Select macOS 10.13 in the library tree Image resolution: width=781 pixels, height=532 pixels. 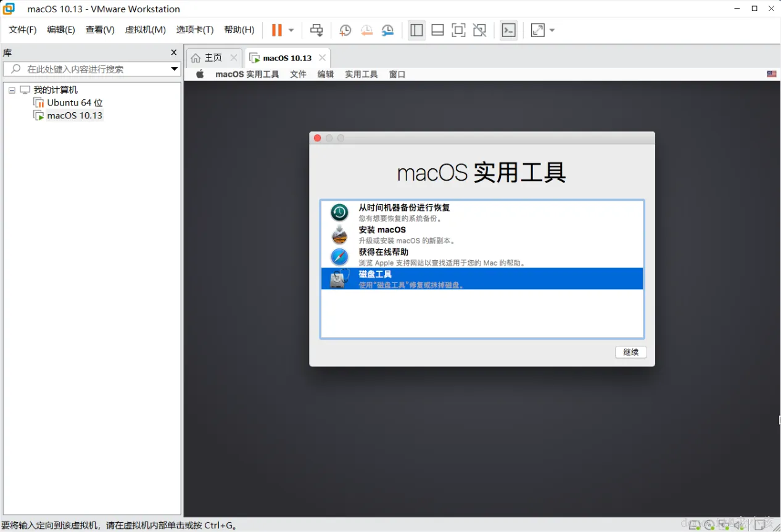click(x=75, y=115)
